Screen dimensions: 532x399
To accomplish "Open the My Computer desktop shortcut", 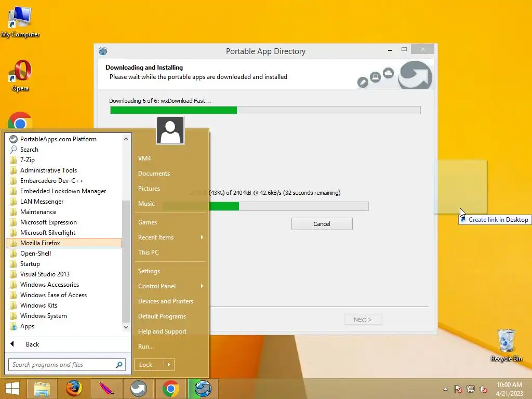I will coord(20,21).
